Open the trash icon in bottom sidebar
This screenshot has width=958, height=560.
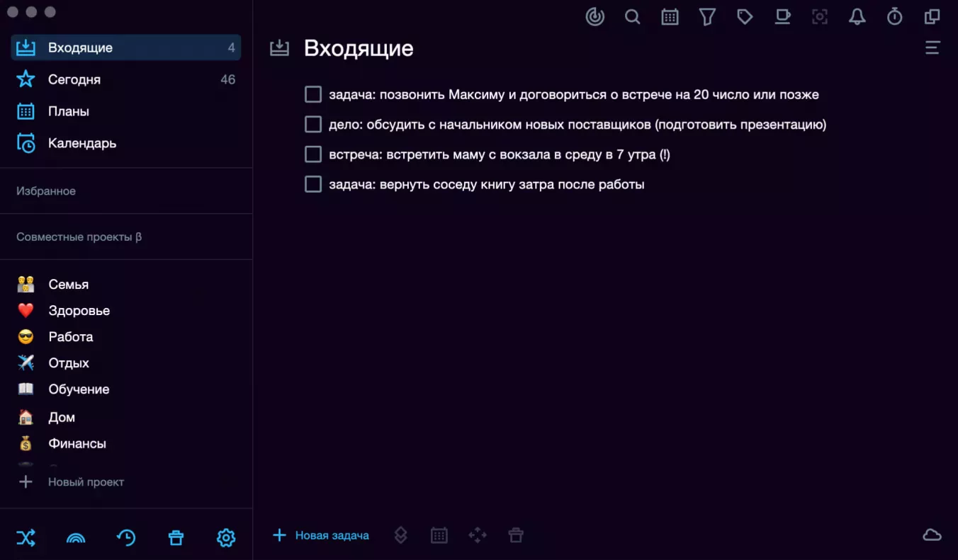176,538
